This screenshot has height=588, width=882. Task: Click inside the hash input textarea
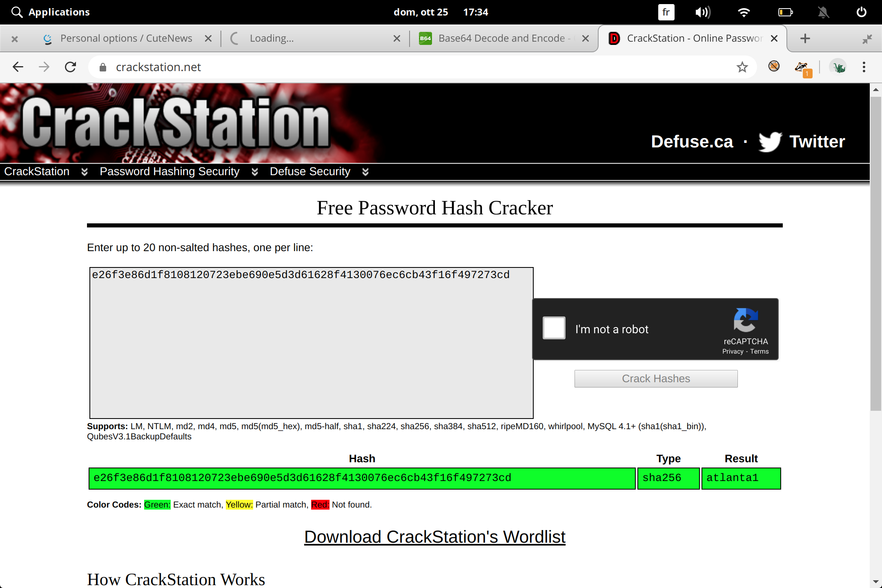(311, 343)
